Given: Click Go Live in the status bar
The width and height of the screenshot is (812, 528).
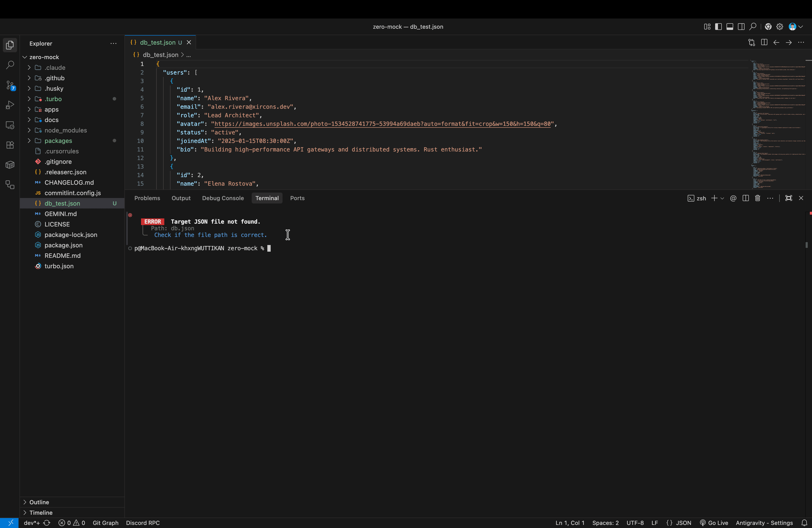Looking at the screenshot, I should pyautogui.click(x=714, y=523).
